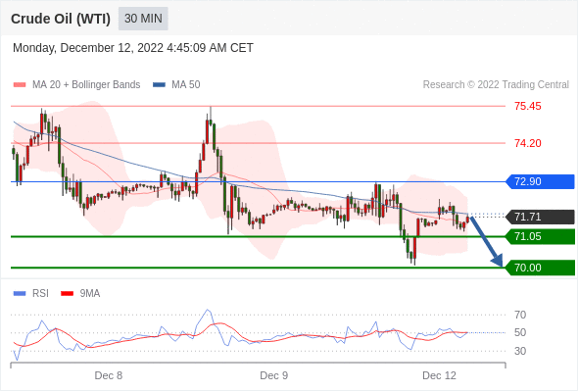Click the green 70.00 support price tag

point(540,268)
